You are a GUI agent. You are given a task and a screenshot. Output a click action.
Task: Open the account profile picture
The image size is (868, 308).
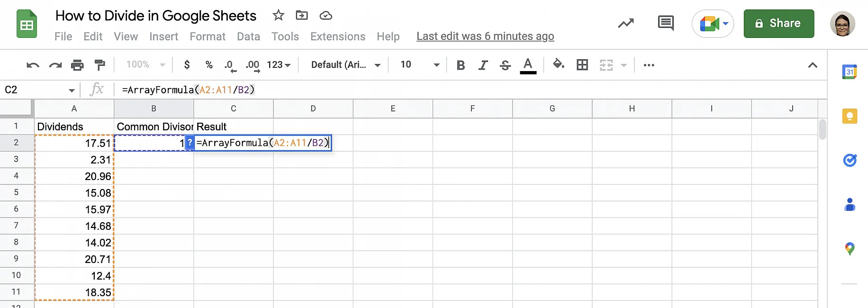842,23
